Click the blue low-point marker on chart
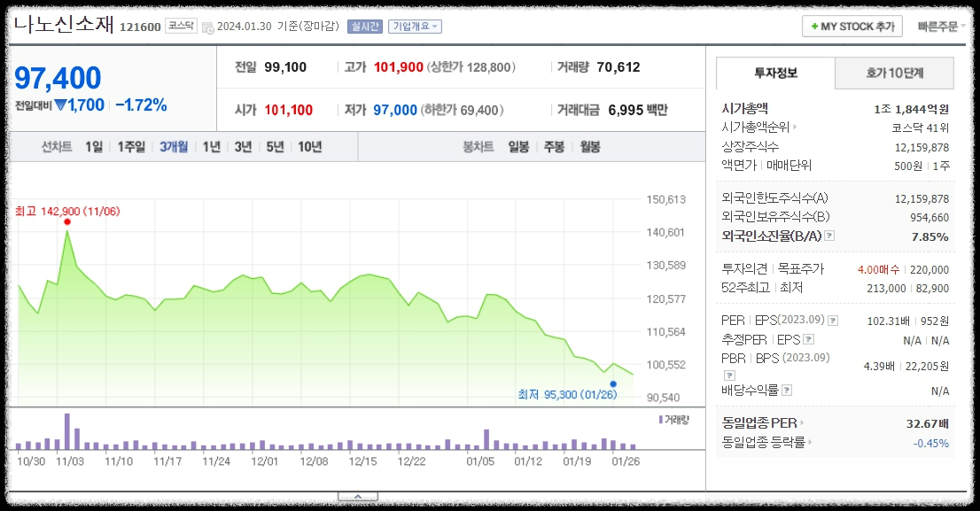980x511 pixels. coord(613,384)
